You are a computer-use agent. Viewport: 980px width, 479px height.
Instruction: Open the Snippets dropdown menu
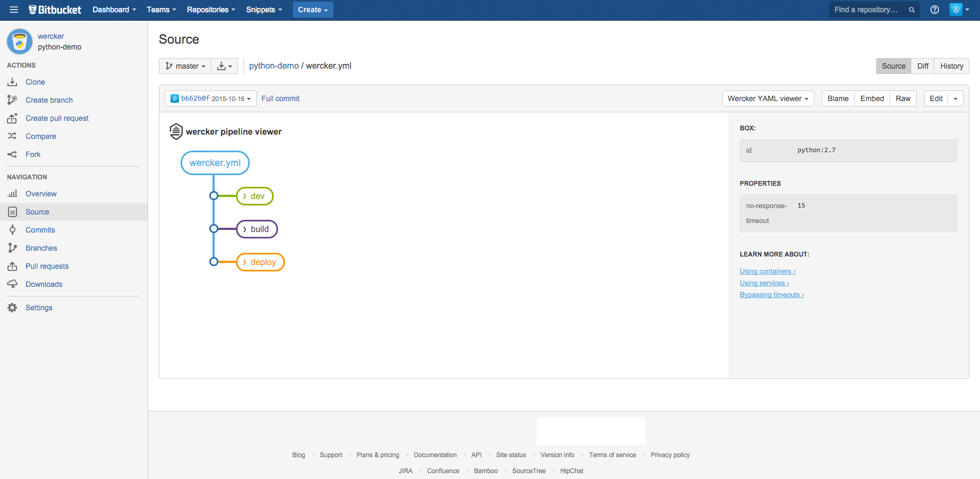pos(264,10)
